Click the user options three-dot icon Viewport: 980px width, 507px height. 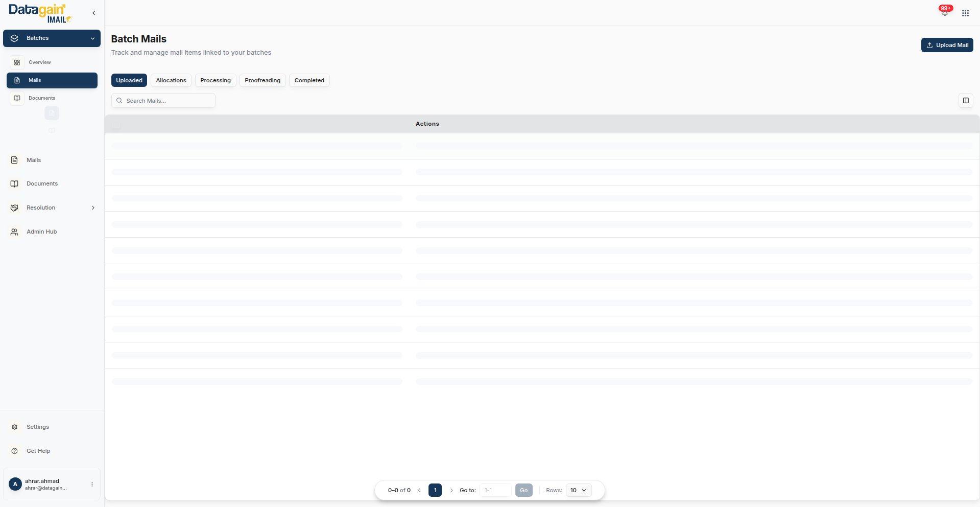click(x=92, y=484)
